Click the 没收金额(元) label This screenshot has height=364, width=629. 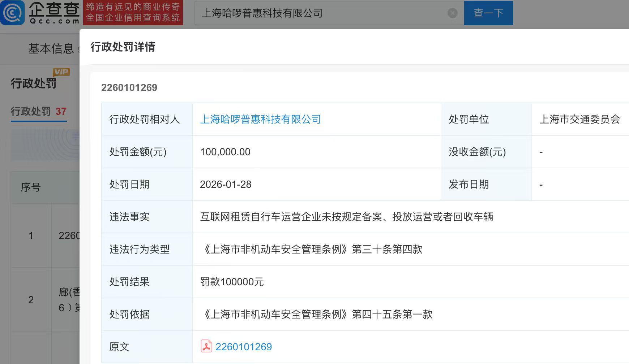click(477, 152)
